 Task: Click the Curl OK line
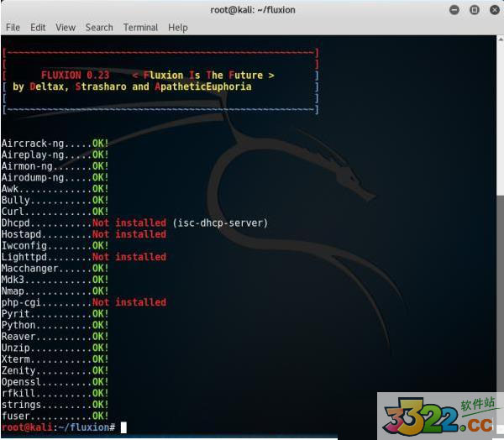pos(55,212)
